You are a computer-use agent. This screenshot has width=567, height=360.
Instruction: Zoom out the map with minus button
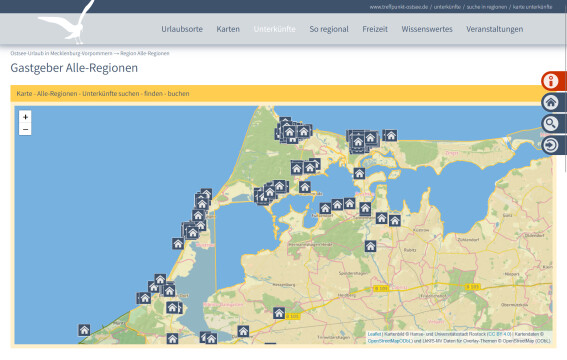tap(25, 129)
